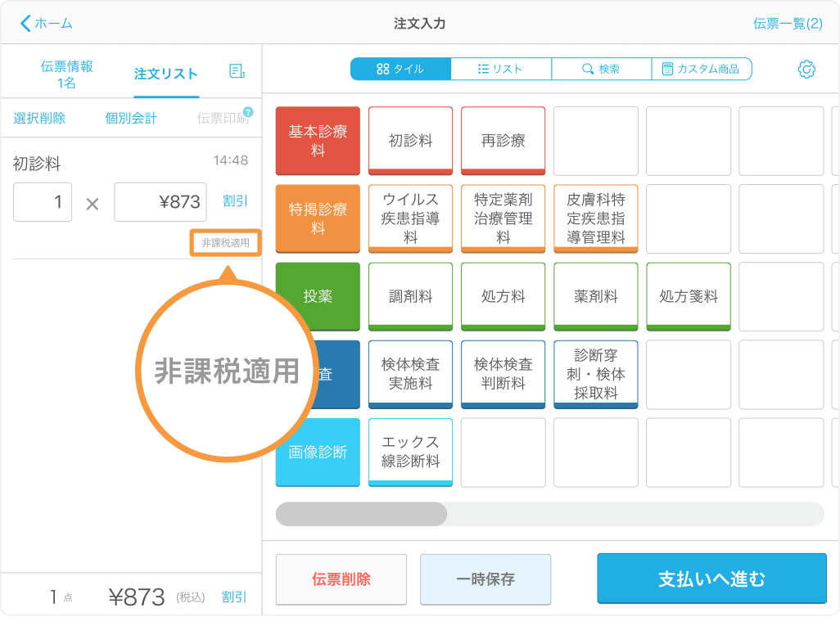Select the 投薬 category tile
Screen dimensions: 840x626
pos(318,296)
